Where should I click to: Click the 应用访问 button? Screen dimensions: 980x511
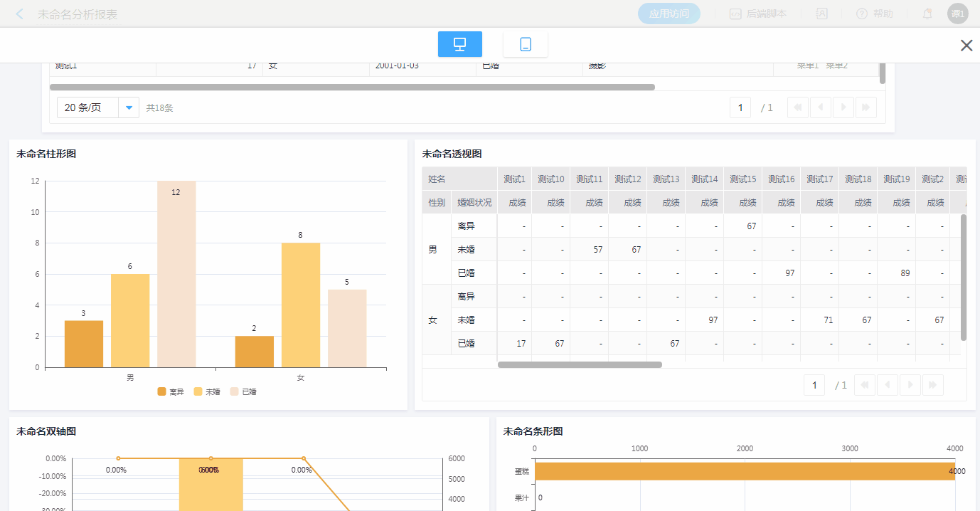(669, 14)
